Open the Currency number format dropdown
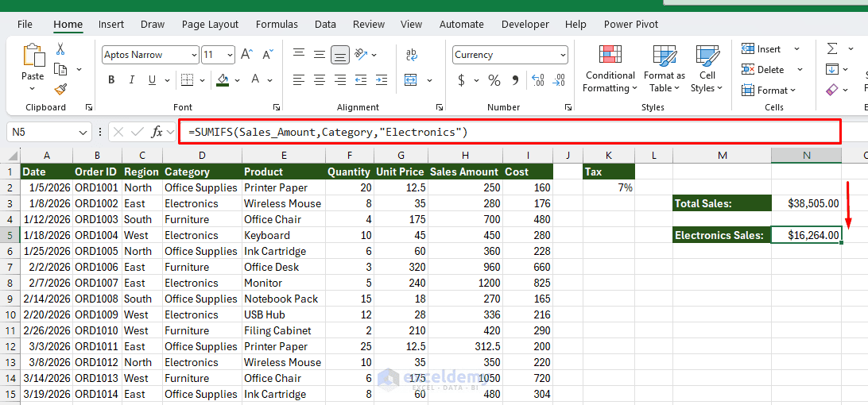The image size is (868, 405). [x=563, y=55]
